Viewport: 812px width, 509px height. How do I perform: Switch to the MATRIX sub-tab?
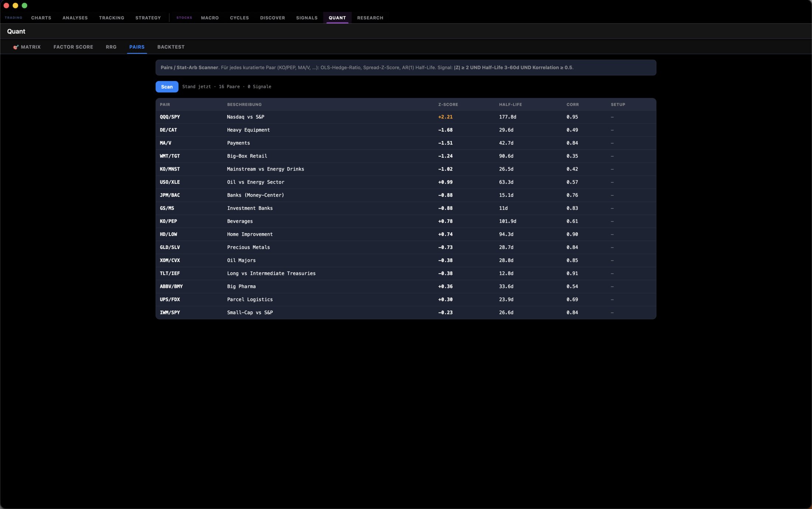pyautogui.click(x=27, y=47)
